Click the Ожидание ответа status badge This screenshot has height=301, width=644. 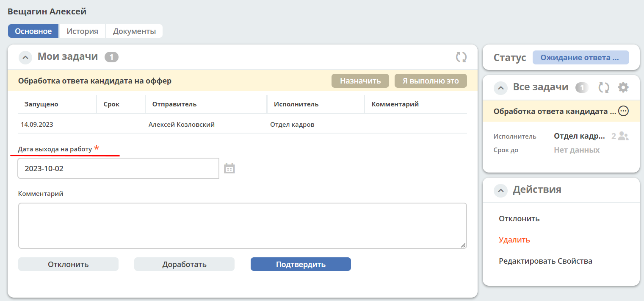pyautogui.click(x=580, y=58)
